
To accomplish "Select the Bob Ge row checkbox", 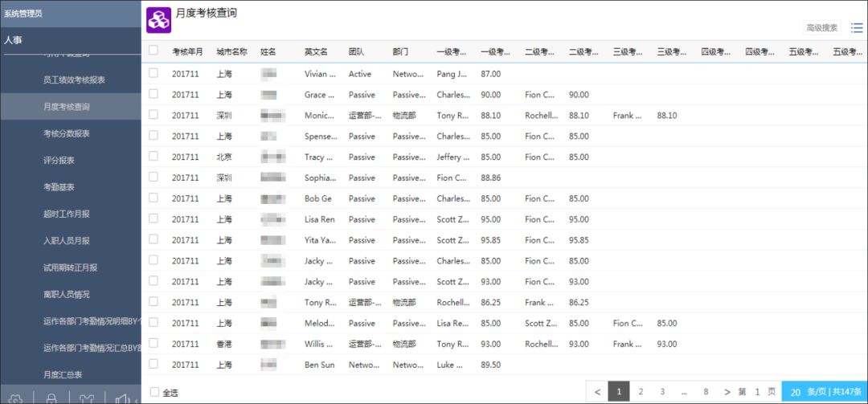I will tap(154, 198).
